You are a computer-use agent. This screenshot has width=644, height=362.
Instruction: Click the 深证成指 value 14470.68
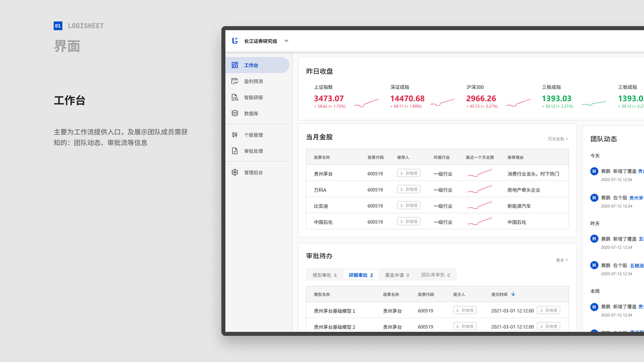407,99
